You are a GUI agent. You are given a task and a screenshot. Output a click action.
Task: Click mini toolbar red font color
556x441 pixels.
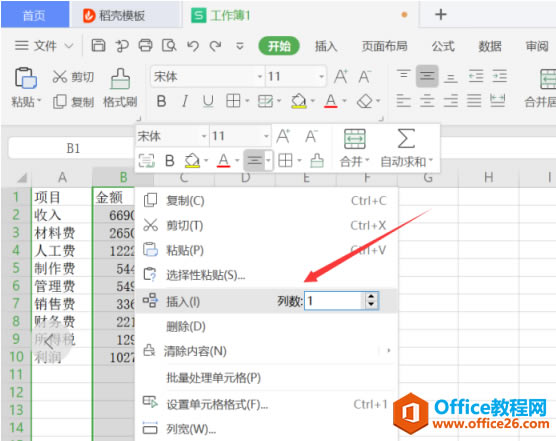[223, 161]
